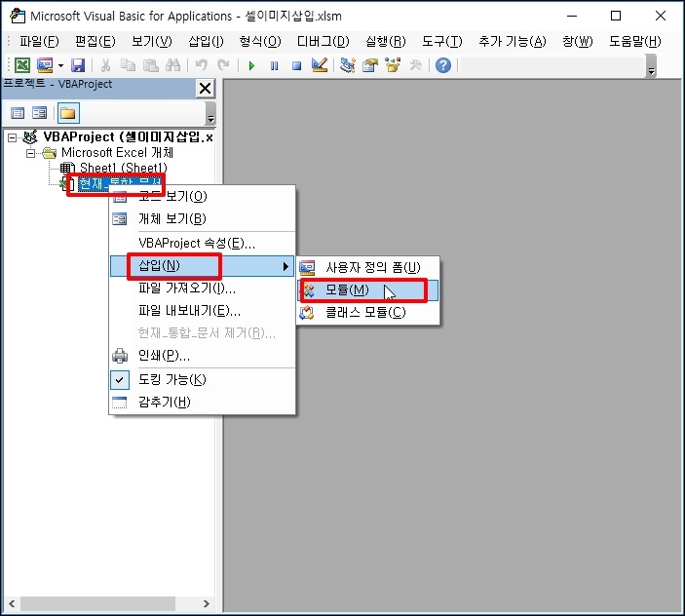Open the Insert UserForm dropdown arrow

coord(60,66)
